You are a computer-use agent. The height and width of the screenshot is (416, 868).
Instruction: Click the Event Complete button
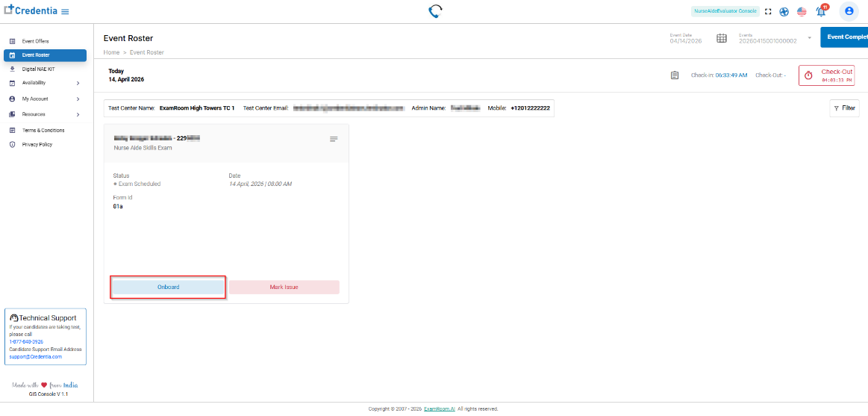844,37
